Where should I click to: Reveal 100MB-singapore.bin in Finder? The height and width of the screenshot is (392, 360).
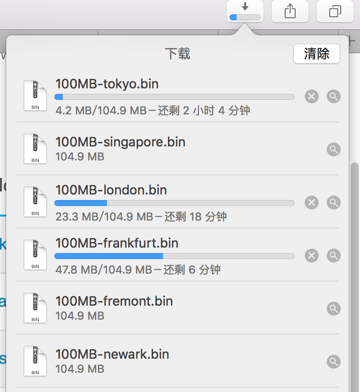333,149
